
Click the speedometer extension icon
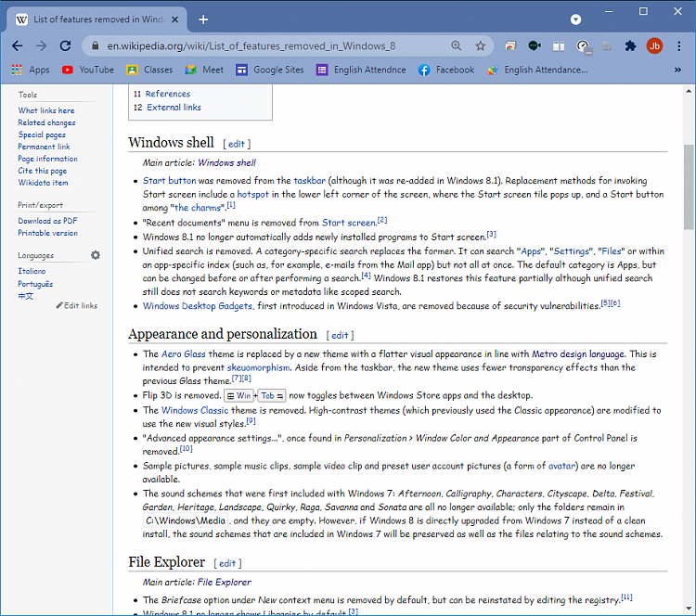click(x=583, y=46)
